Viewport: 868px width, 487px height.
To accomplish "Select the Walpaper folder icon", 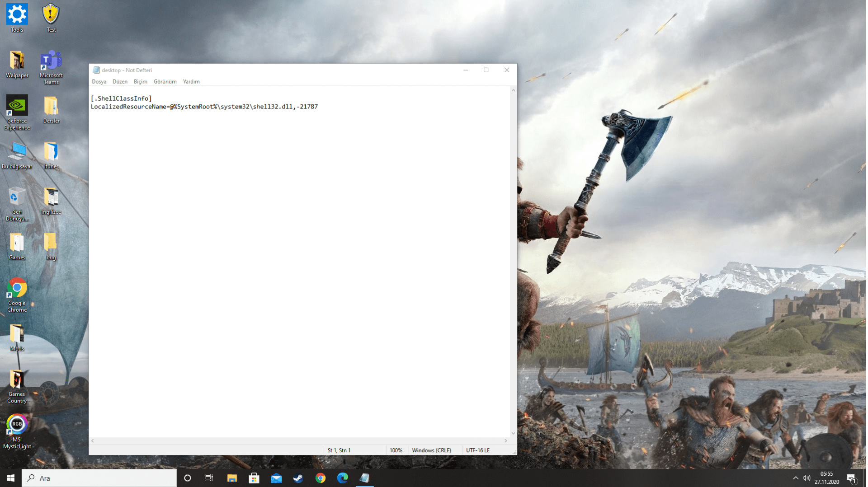I will click(x=17, y=64).
